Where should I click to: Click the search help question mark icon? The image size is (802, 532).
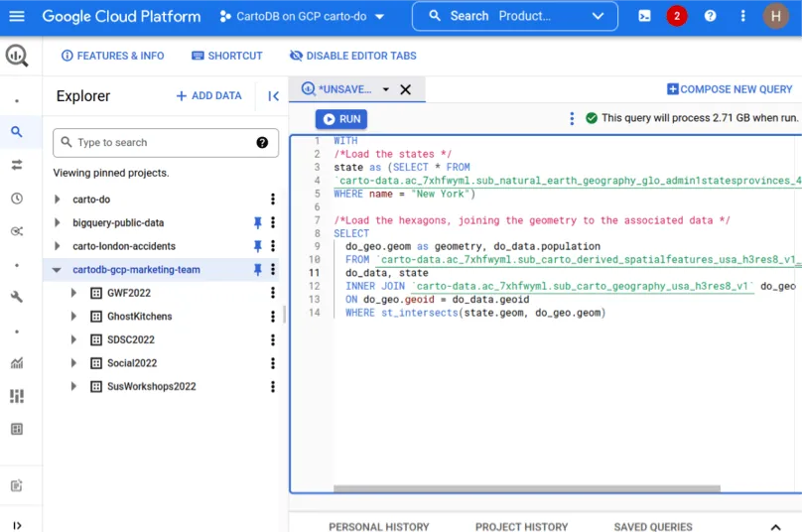tap(262, 143)
